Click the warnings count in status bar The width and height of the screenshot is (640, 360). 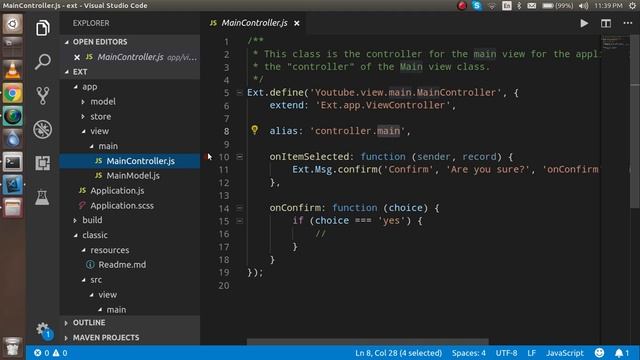60,353
